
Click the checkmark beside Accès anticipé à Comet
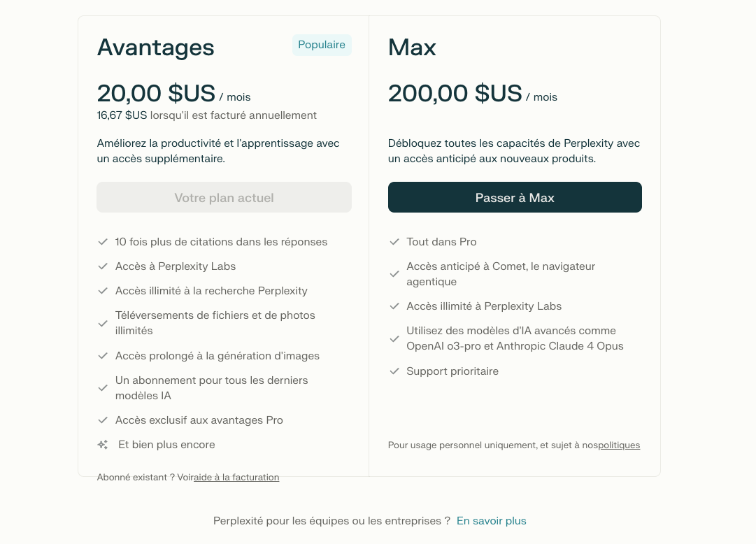click(x=394, y=274)
